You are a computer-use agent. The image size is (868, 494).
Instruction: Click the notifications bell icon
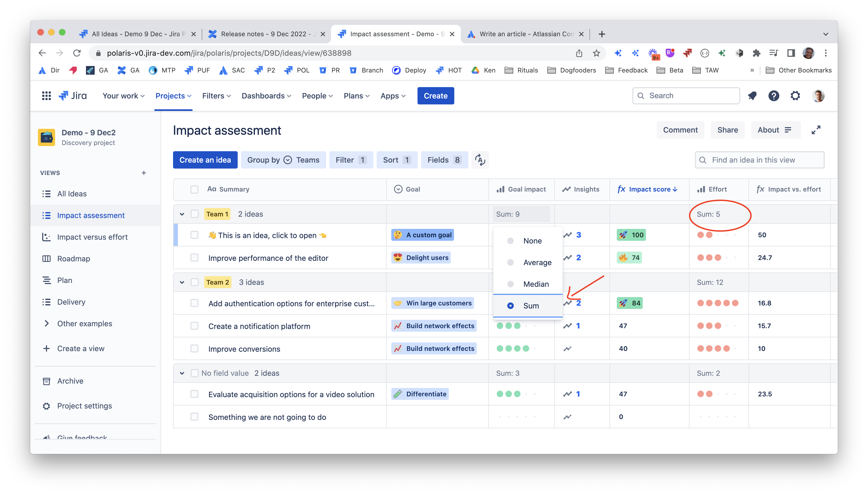752,96
